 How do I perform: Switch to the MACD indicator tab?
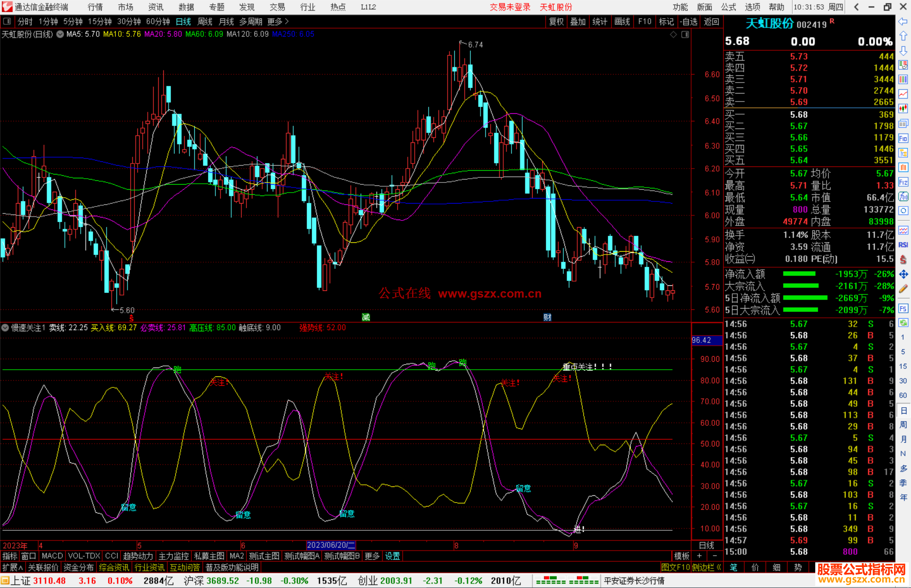pos(52,556)
